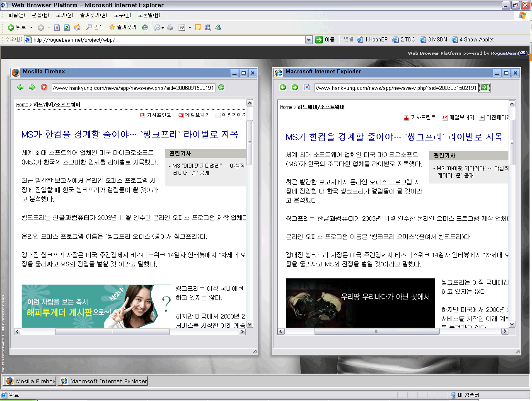Screen dimensions: 532x401
Task: Open Favorites (즐겨찾기) star button
Action: (x=123, y=27)
